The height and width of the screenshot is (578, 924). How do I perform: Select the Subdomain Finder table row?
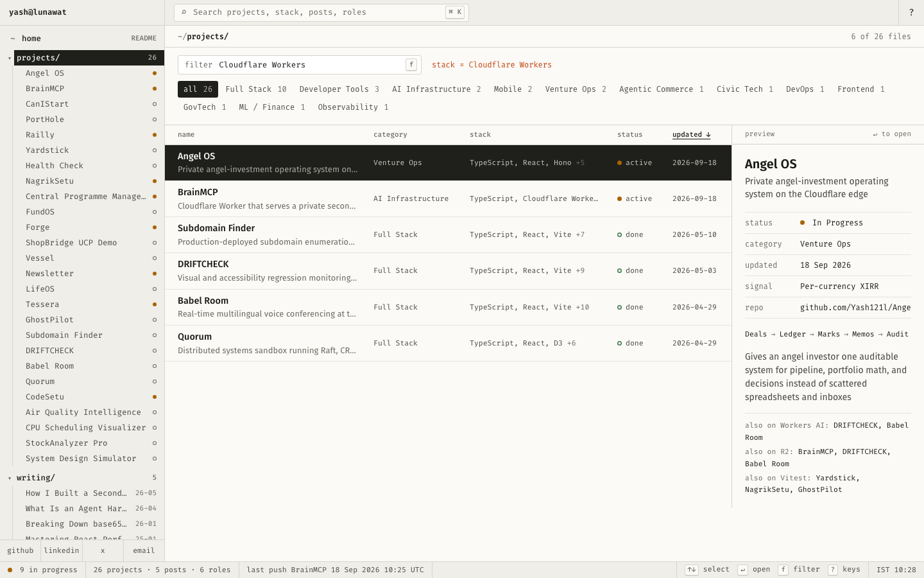click(x=448, y=235)
